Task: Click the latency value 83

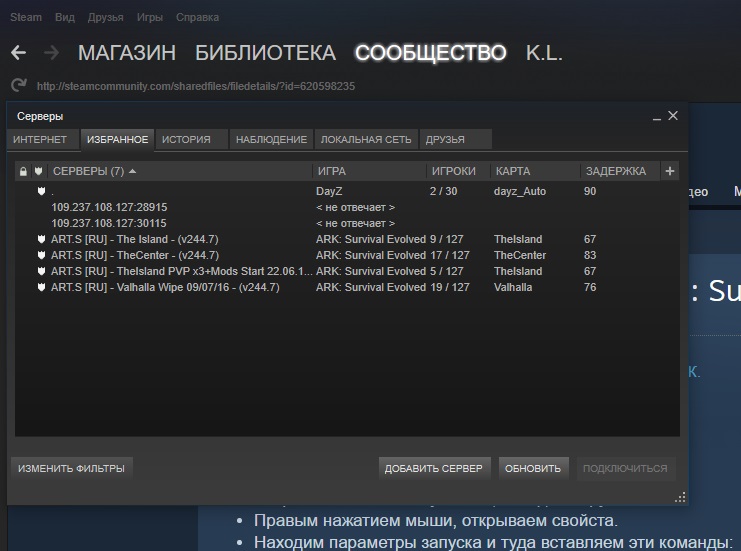Action: coord(590,255)
